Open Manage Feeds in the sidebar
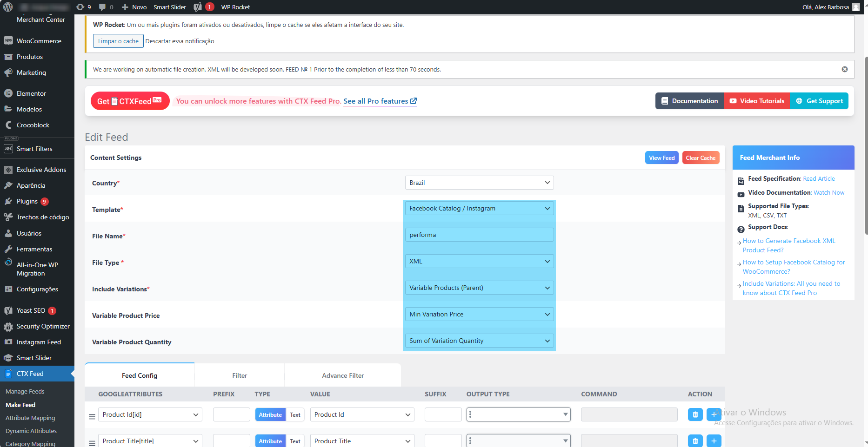The image size is (868, 447). click(x=25, y=392)
